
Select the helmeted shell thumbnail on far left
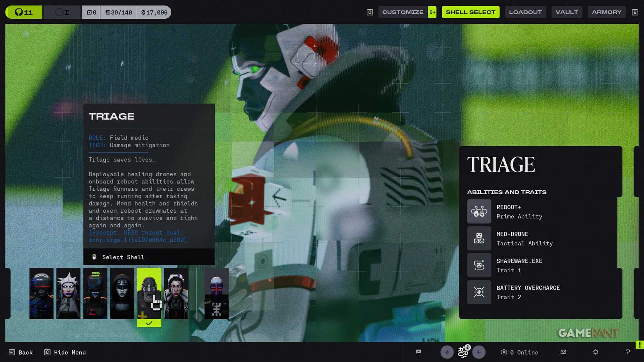41,293
